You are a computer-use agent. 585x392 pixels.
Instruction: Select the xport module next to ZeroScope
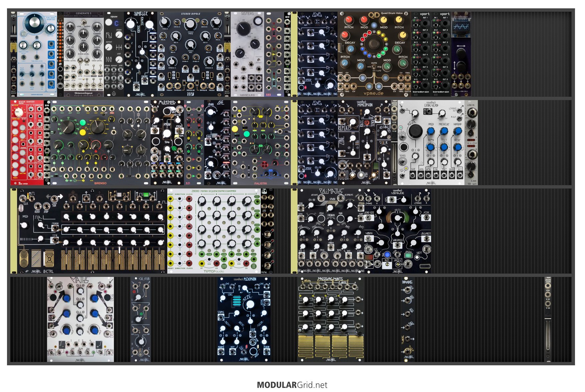click(441, 54)
